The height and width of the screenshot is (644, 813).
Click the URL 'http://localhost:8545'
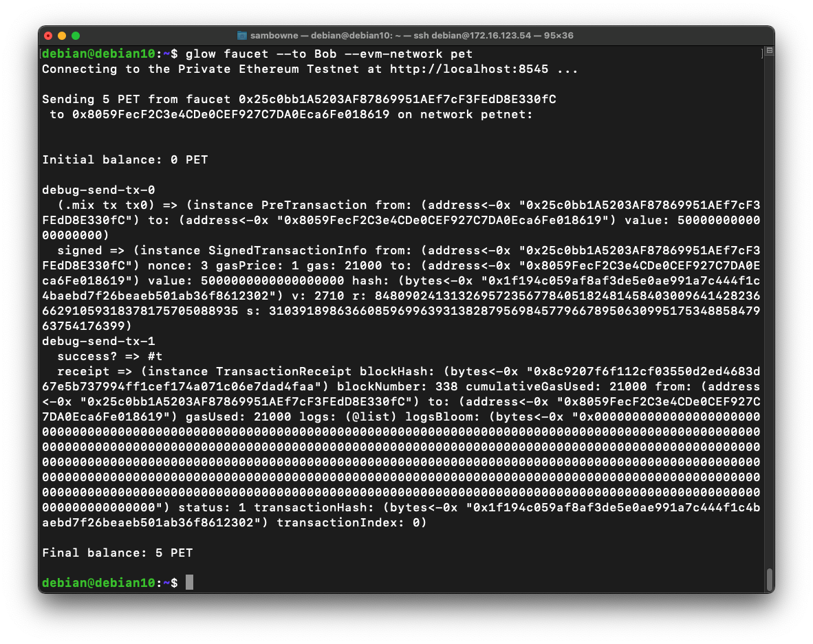pyautogui.click(x=469, y=69)
